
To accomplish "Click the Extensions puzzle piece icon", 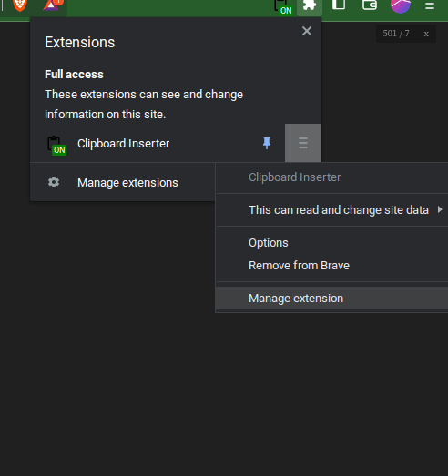I will tap(310, 6).
